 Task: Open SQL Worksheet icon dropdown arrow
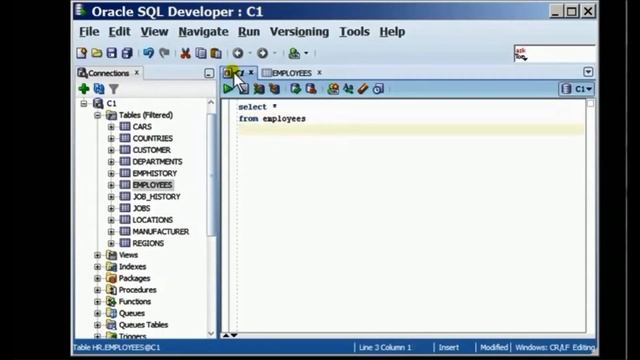pos(306,53)
